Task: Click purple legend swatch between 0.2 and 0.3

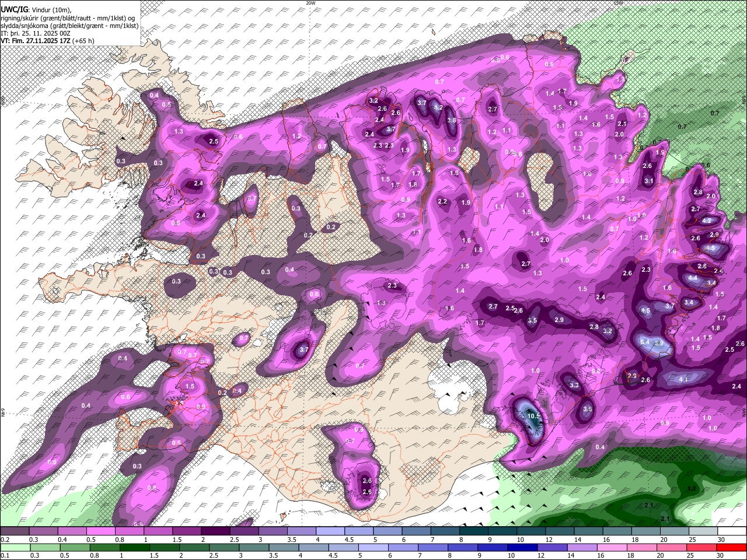Action: coord(15,531)
